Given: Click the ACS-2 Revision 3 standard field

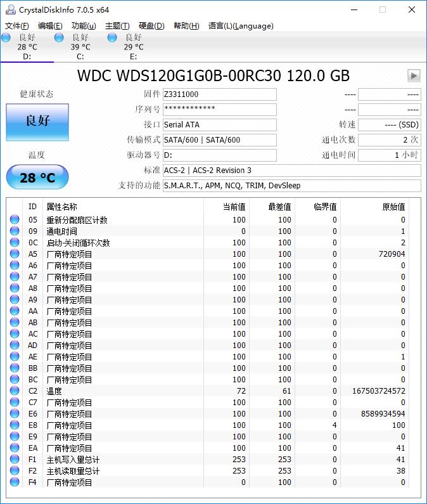Looking at the screenshot, I should pyautogui.click(x=291, y=171).
